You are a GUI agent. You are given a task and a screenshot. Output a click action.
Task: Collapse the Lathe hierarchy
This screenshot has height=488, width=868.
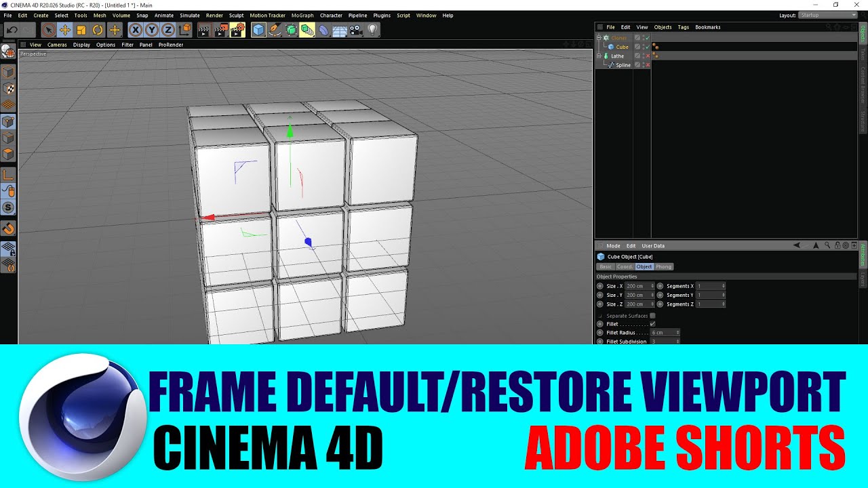(598, 56)
